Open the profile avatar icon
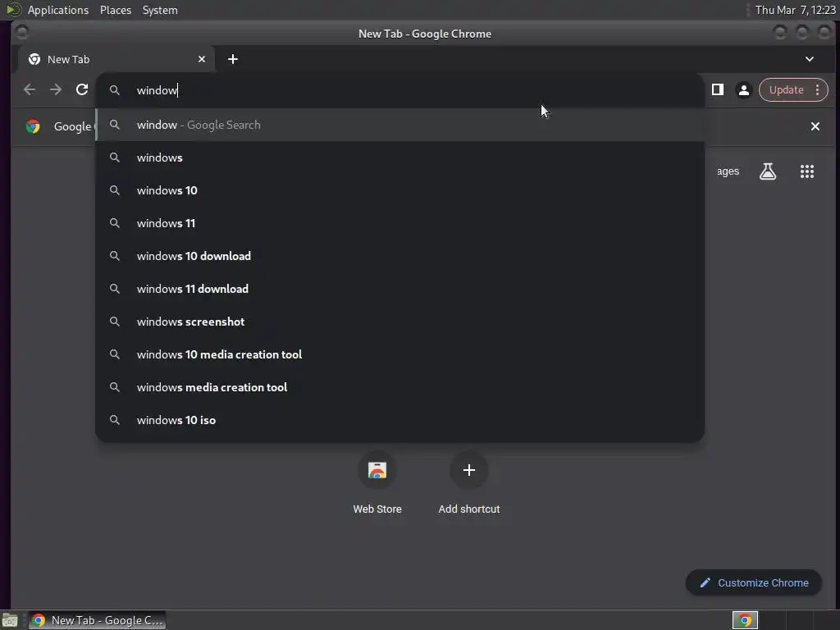 click(743, 90)
